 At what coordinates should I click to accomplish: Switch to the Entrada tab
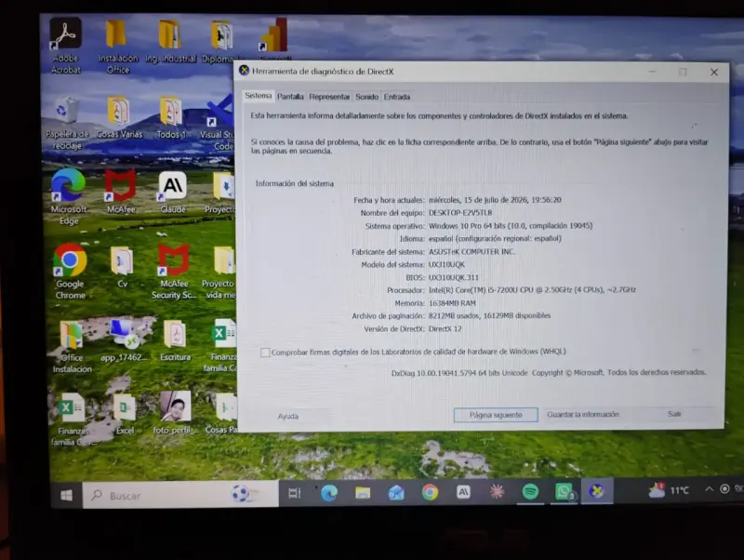click(x=397, y=97)
